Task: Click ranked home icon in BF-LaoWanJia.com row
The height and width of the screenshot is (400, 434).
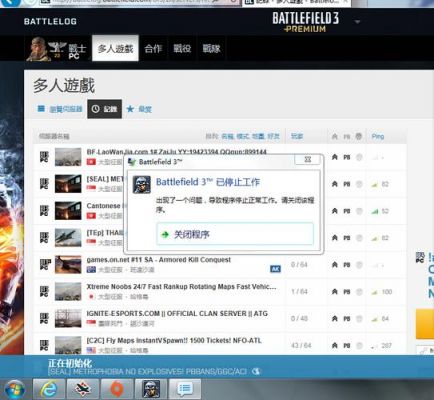Action: [x=335, y=157]
